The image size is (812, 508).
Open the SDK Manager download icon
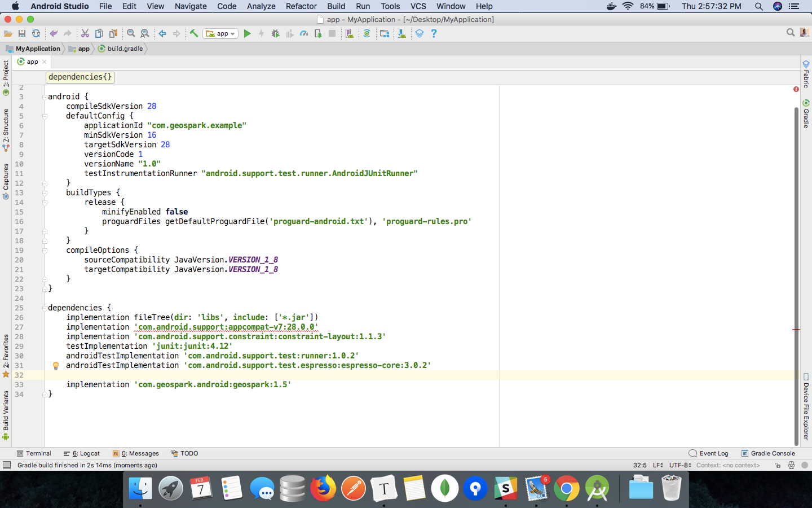point(401,34)
